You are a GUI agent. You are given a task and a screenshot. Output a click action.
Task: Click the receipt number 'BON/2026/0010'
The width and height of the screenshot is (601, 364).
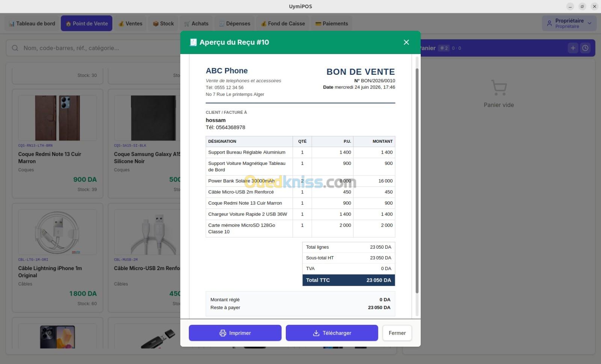[378, 81]
